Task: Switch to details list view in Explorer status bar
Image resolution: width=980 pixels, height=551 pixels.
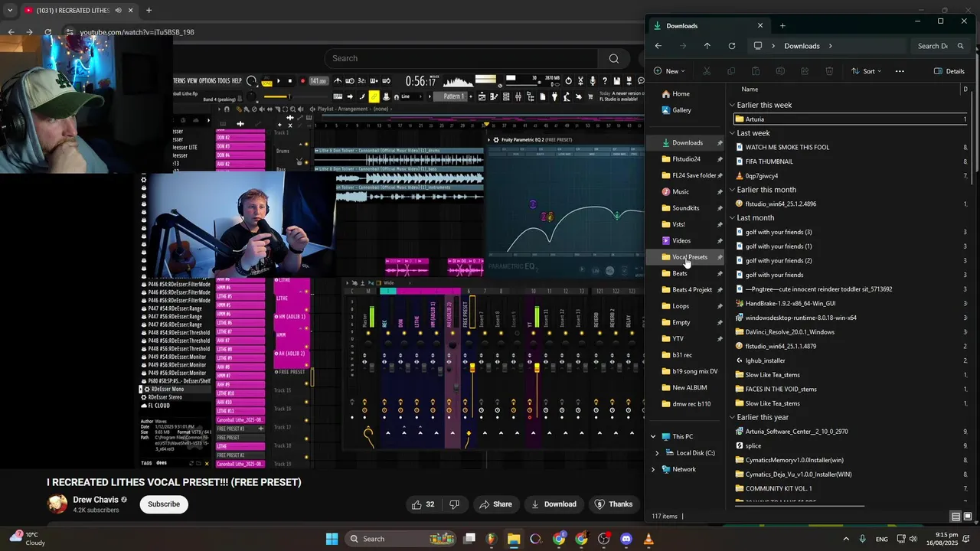Action: [955, 517]
